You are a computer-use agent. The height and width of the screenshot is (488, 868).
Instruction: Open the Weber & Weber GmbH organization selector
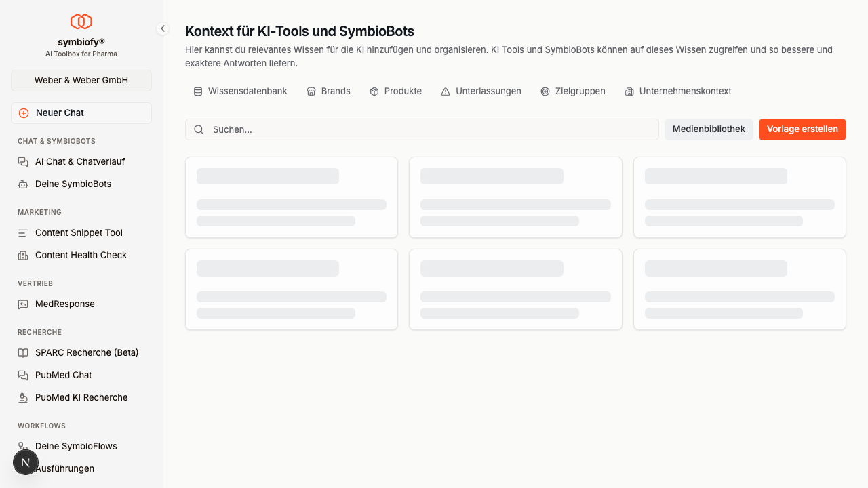81,80
